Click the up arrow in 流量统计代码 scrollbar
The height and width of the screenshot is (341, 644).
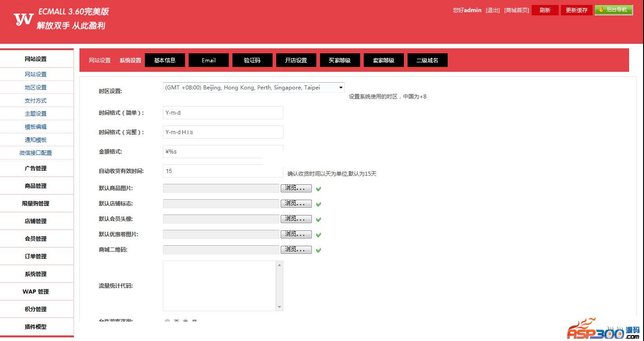click(279, 265)
